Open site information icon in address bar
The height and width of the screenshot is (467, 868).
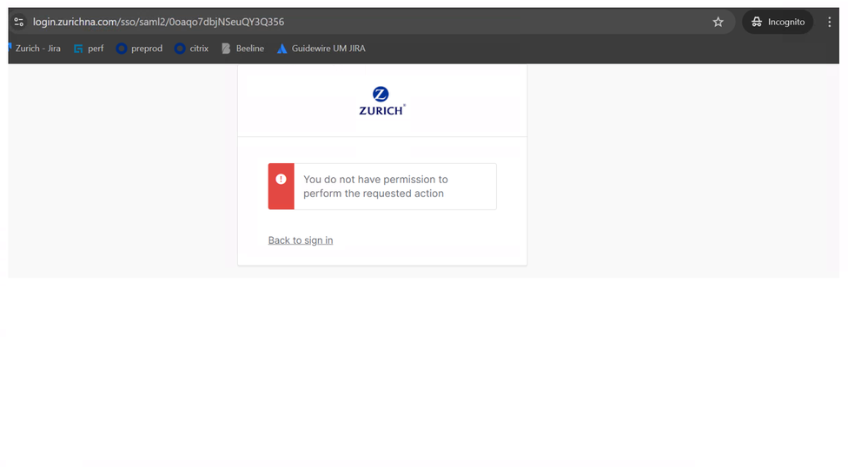pos(19,22)
